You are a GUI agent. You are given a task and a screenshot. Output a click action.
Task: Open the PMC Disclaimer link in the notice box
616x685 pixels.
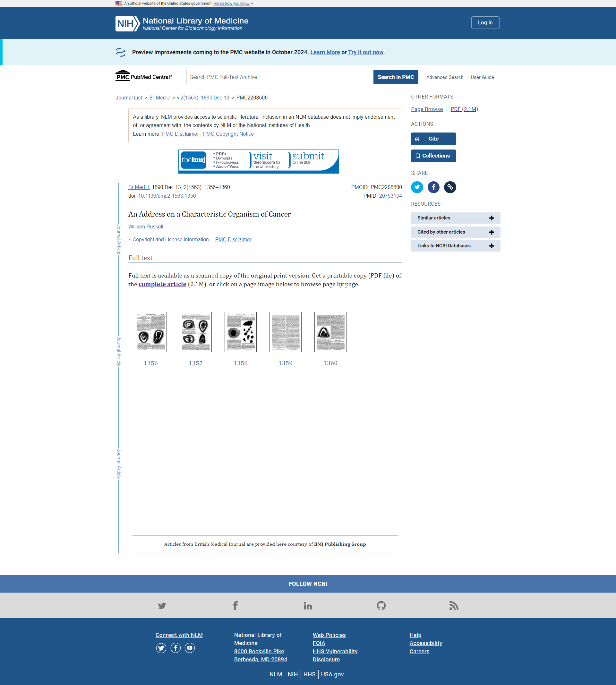point(180,134)
